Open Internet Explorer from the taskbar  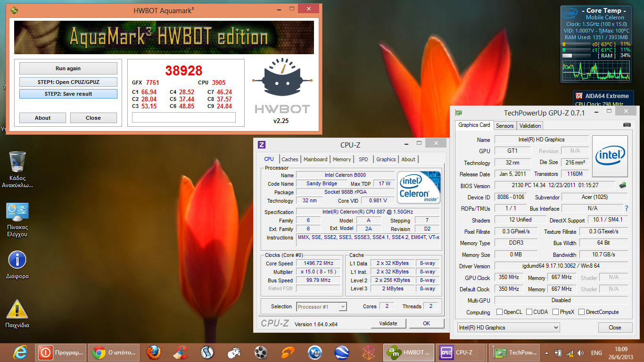point(20,352)
